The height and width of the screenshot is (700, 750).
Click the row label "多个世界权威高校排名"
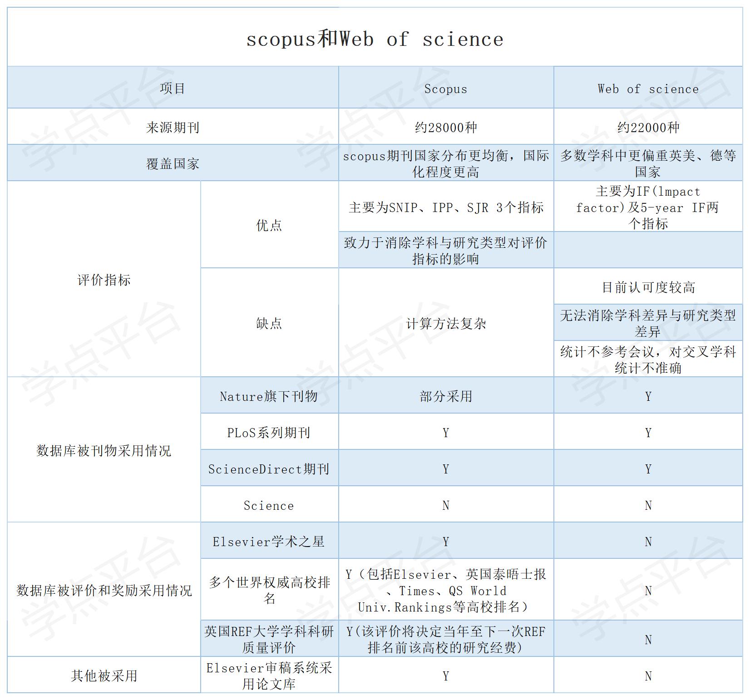click(269, 590)
